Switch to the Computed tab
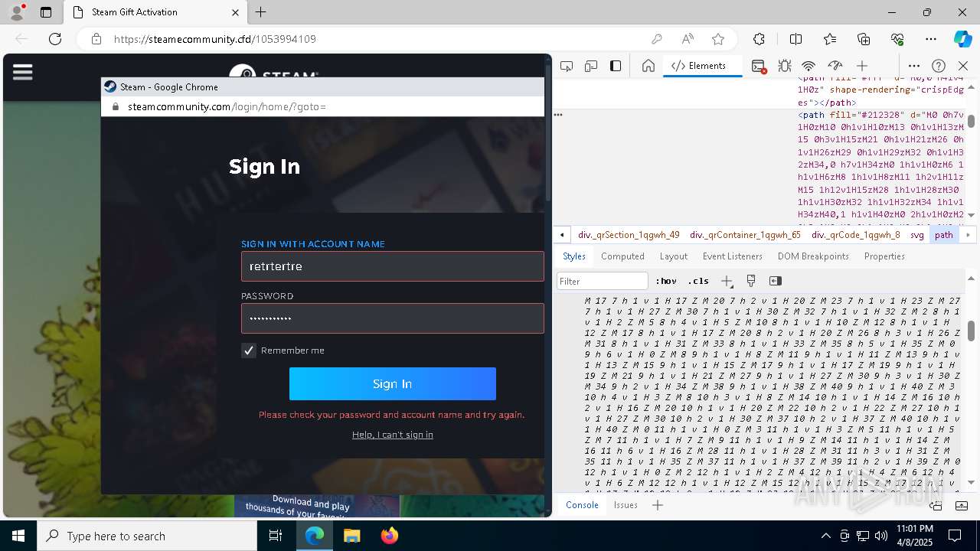980x551 pixels. tap(622, 256)
